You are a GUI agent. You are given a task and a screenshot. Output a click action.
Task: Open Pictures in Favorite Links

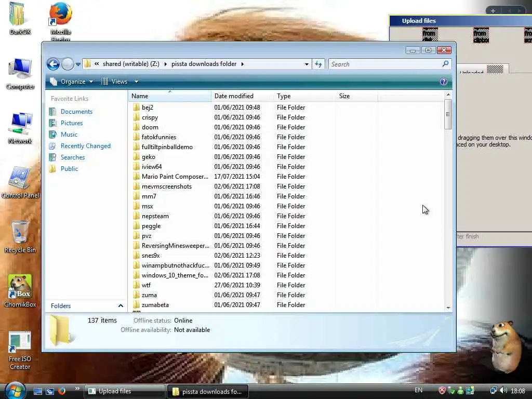click(x=72, y=123)
